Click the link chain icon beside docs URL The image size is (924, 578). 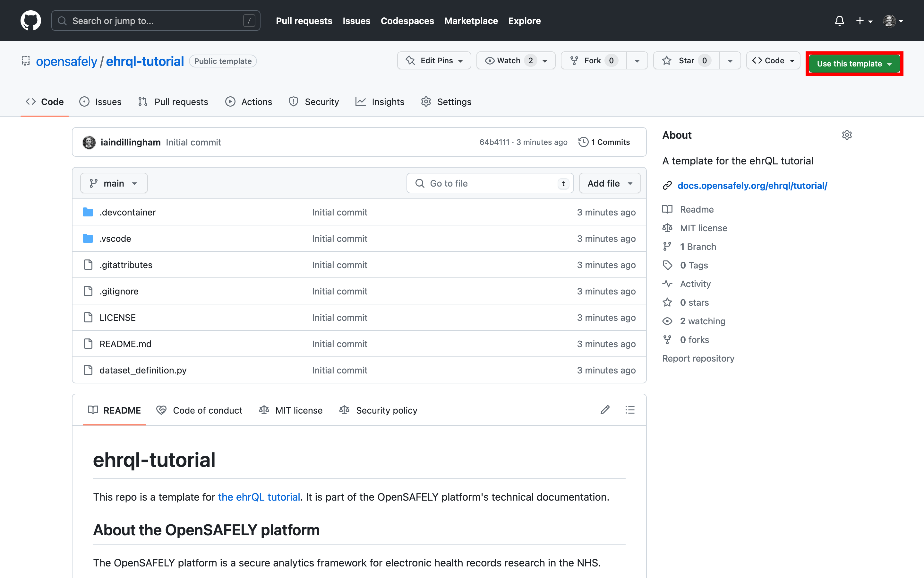pos(667,185)
